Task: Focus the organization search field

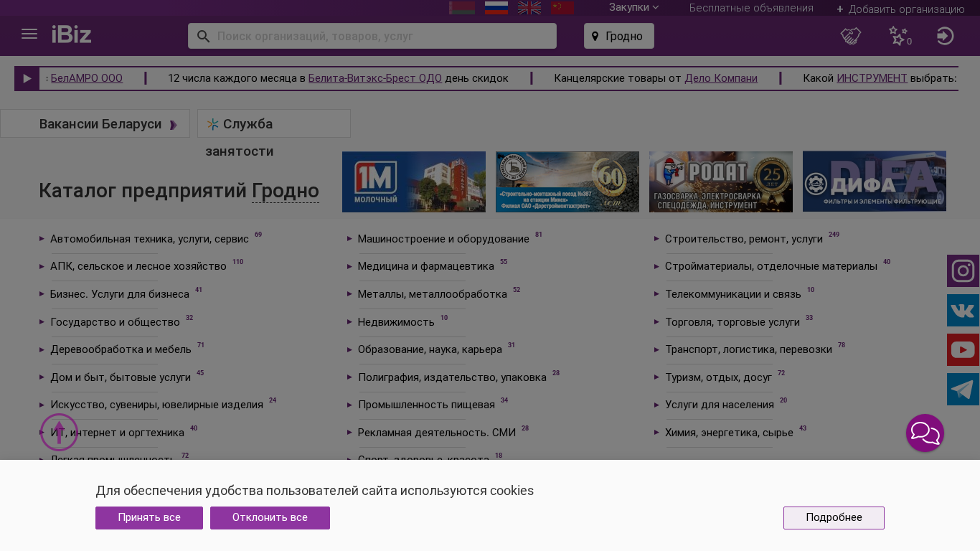Action: click(372, 36)
